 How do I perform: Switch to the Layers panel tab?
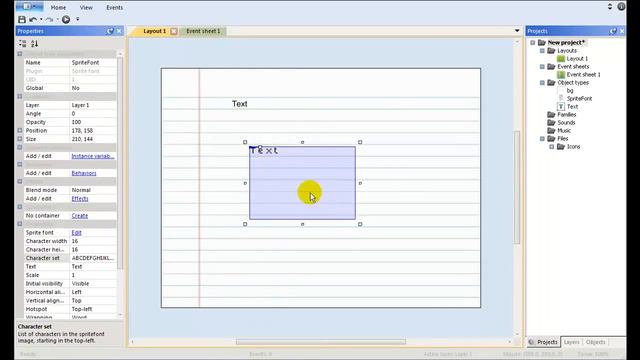[x=571, y=342]
